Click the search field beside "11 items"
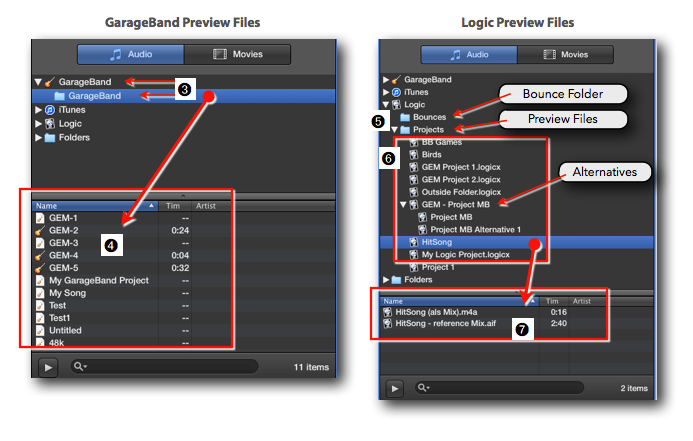The height and width of the screenshot is (441, 693). coord(160,366)
